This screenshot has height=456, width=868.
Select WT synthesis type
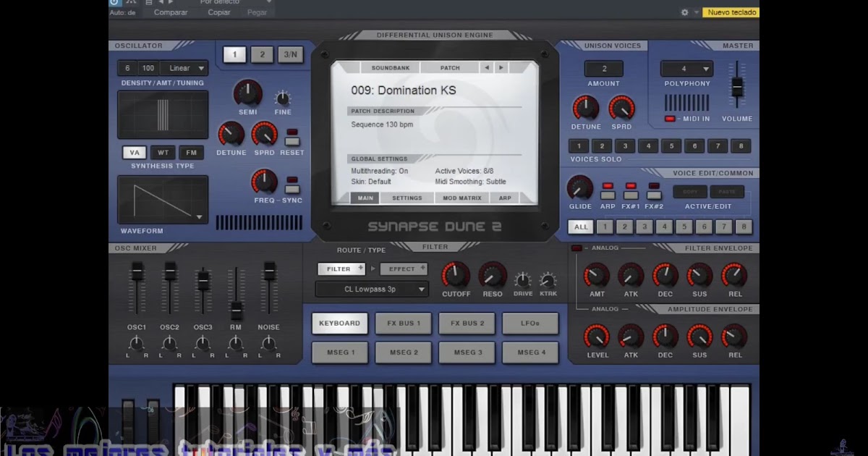163,153
